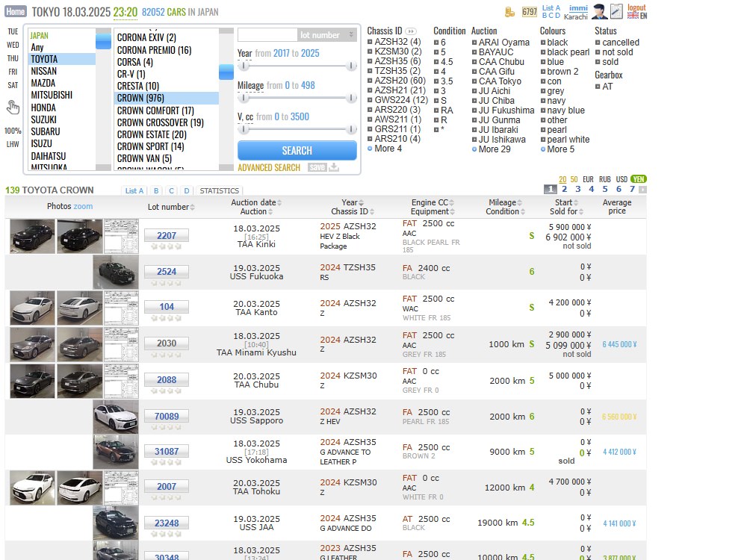This screenshot has height=560, width=747.
Task: Sort by Mileage column arrows
Action: point(519,202)
